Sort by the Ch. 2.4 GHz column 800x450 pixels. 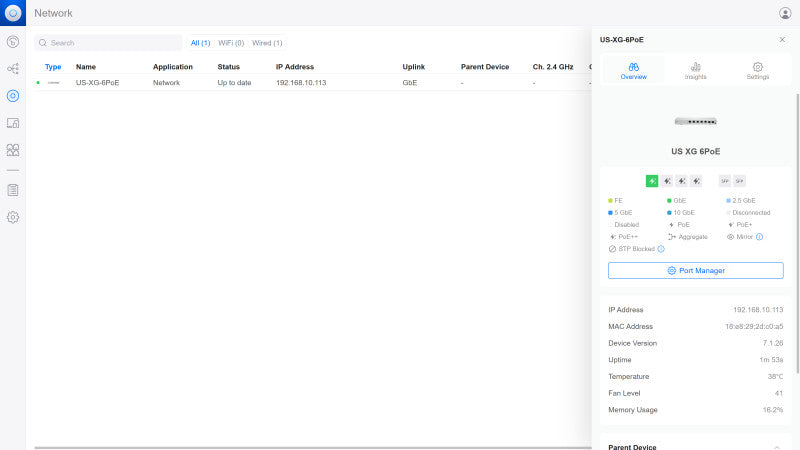[x=553, y=67]
